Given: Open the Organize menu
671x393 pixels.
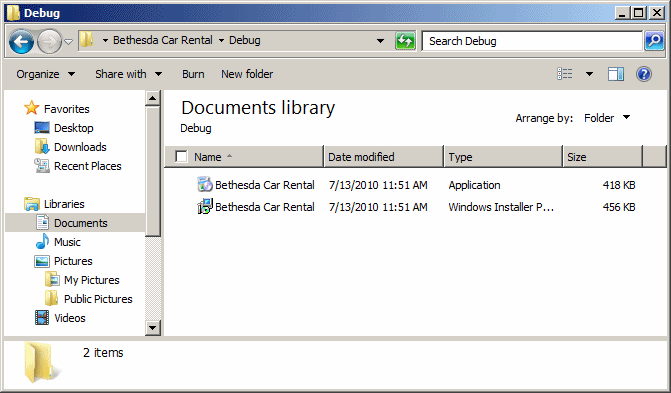Looking at the screenshot, I should (46, 74).
